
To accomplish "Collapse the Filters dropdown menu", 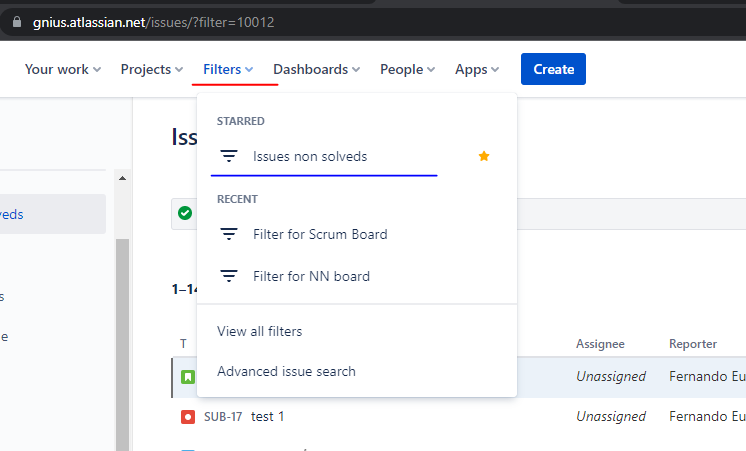I will (x=228, y=69).
